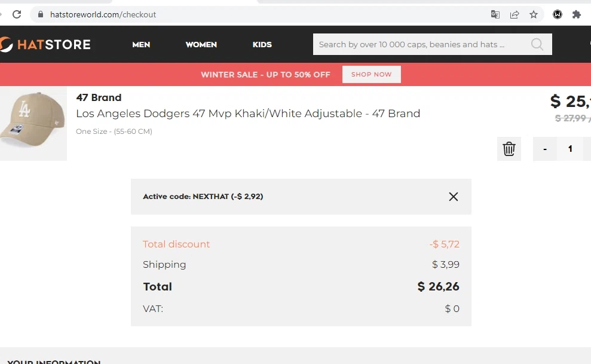
Task: Open the KIDS menu
Action: (262, 44)
